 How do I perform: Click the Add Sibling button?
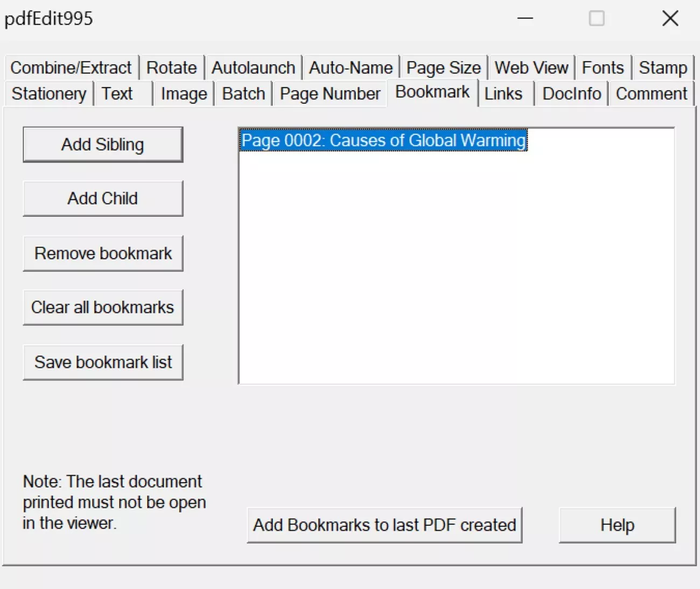click(103, 144)
